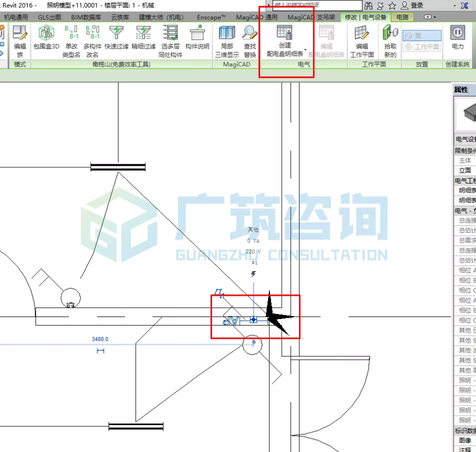Switch to the 机电通用 ribbon tab
This screenshot has width=476, height=452.
coord(16,17)
